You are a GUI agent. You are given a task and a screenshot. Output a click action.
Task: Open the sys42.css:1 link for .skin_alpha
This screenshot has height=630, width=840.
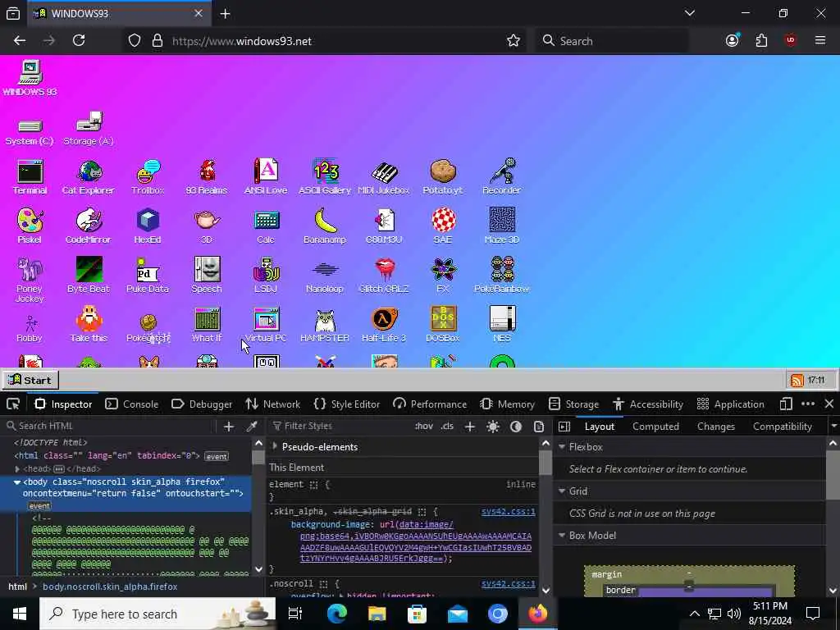tap(508, 512)
